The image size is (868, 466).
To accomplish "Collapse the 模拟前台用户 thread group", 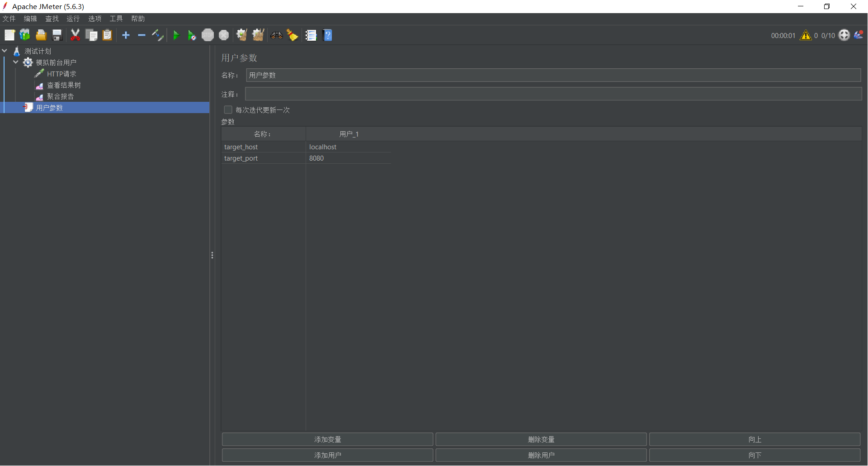I will click(x=16, y=62).
